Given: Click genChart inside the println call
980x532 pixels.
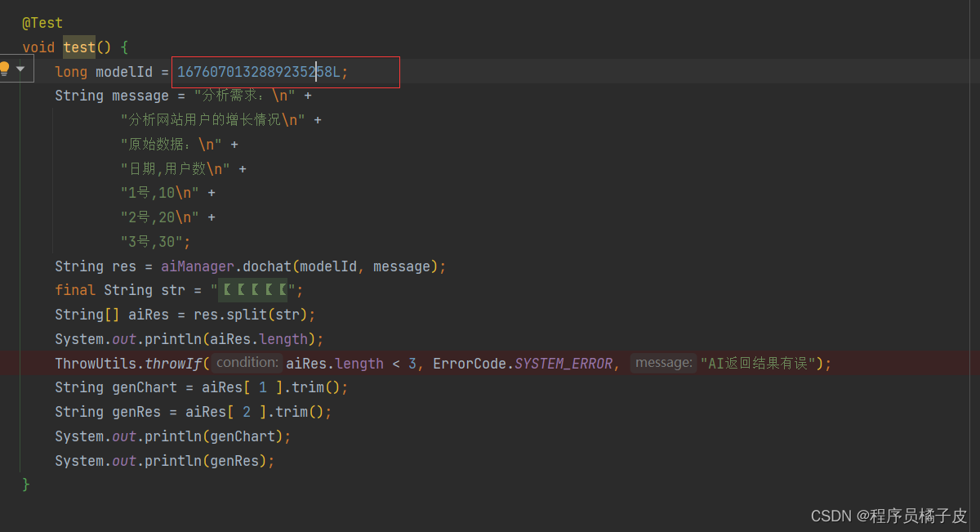Looking at the screenshot, I should coord(243,436).
